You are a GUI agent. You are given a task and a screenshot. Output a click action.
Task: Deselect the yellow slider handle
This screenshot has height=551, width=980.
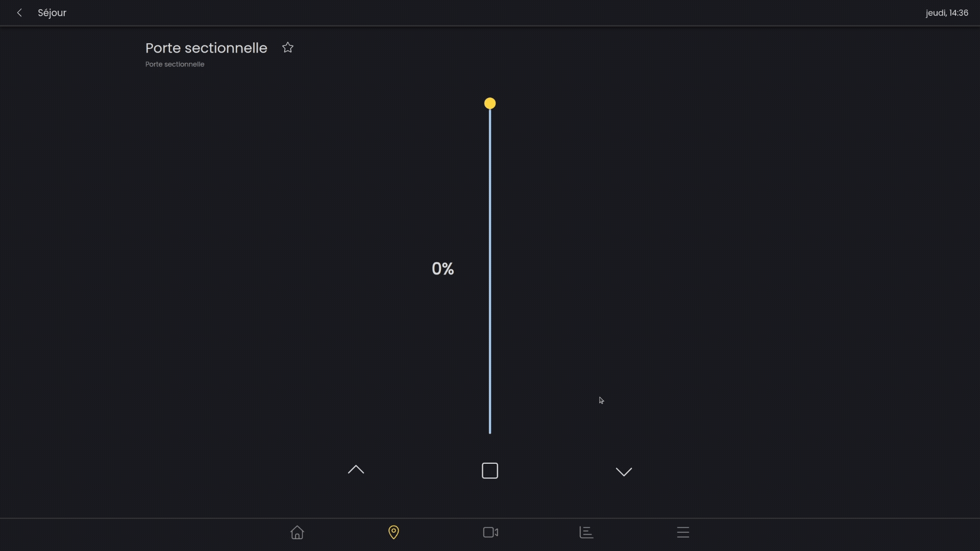[489, 103]
